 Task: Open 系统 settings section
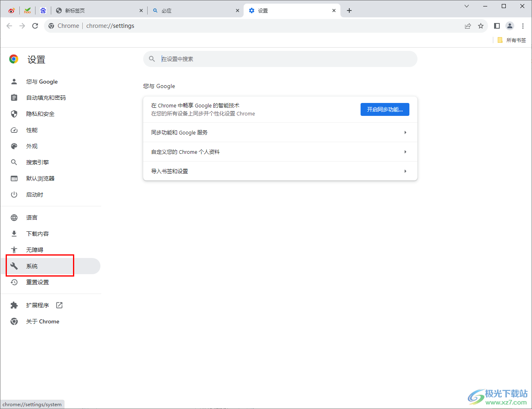pyautogui.click(x=50, y=266)
